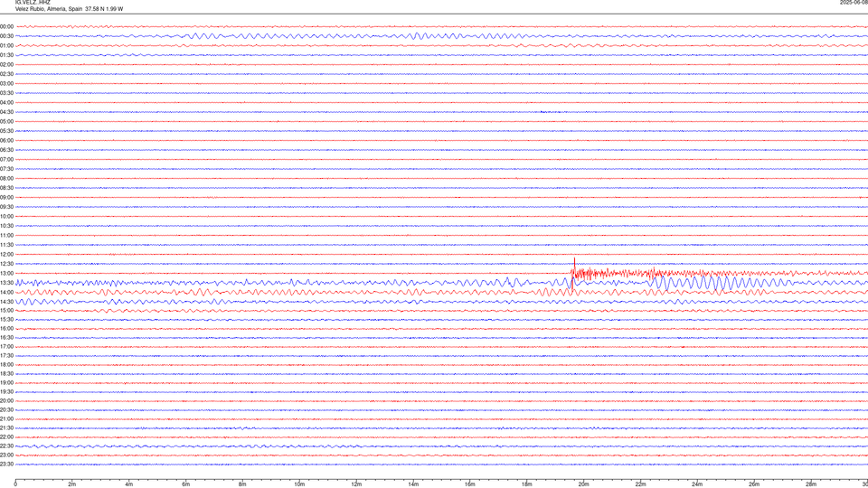Click the 08:00 time label
868x488 pixels.
6,179
